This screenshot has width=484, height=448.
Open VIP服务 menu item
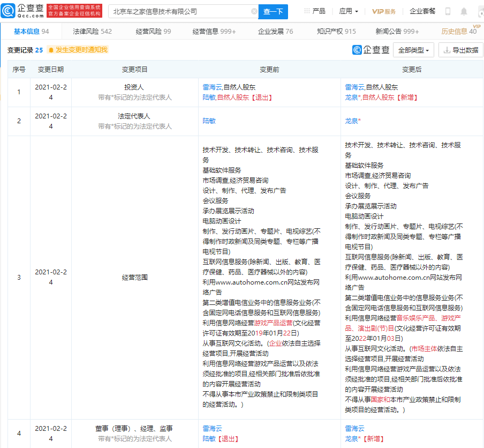pyautogui.click(x=384, y=11)
